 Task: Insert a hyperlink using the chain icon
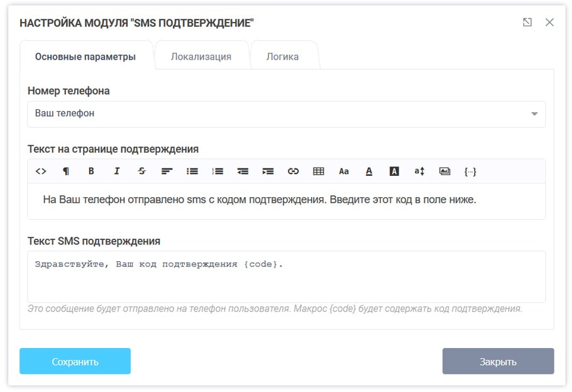pos(293,170)
